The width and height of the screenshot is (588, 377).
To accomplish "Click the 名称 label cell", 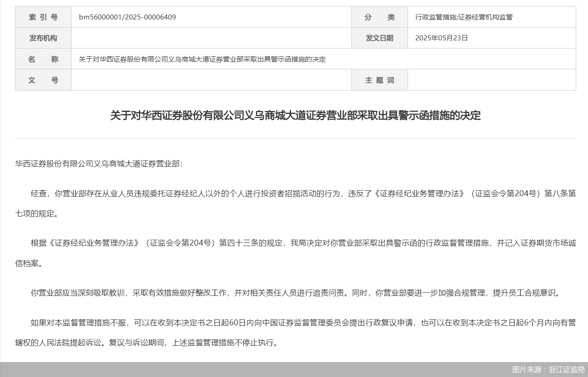I will tap(44, 59).
